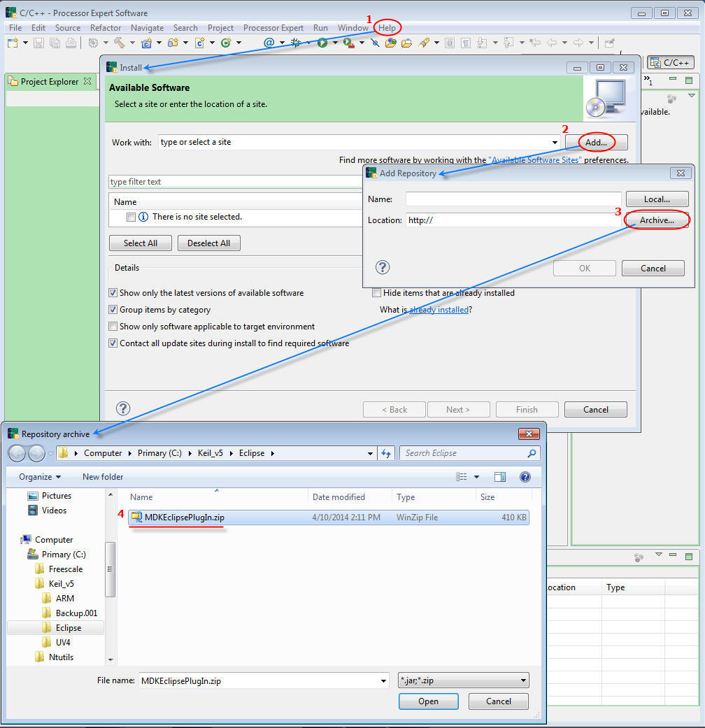Expand address bar previous locations dropdown
Screen dimensions: 705x728
coord(370,453)
